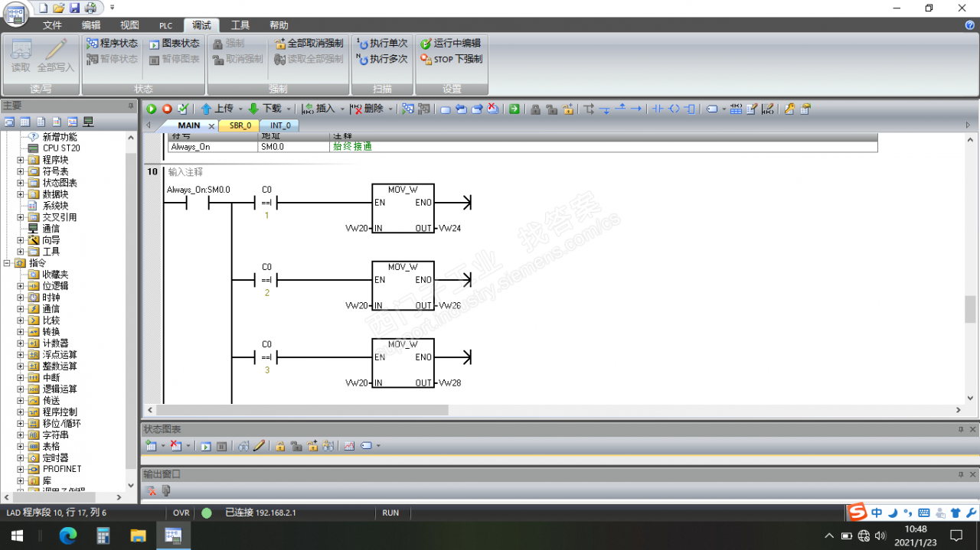Click the insert coil icon in editor toolbar
Image resolution: width=980 pixels, height=550 pixels.
point(674,109)
